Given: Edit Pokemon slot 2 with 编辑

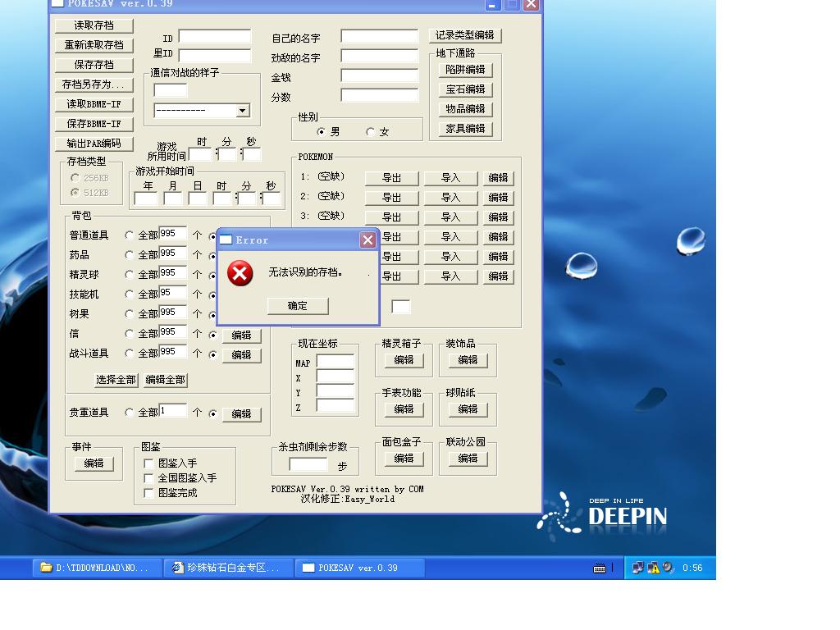Looking at the screenshot, I should point(498,198).
